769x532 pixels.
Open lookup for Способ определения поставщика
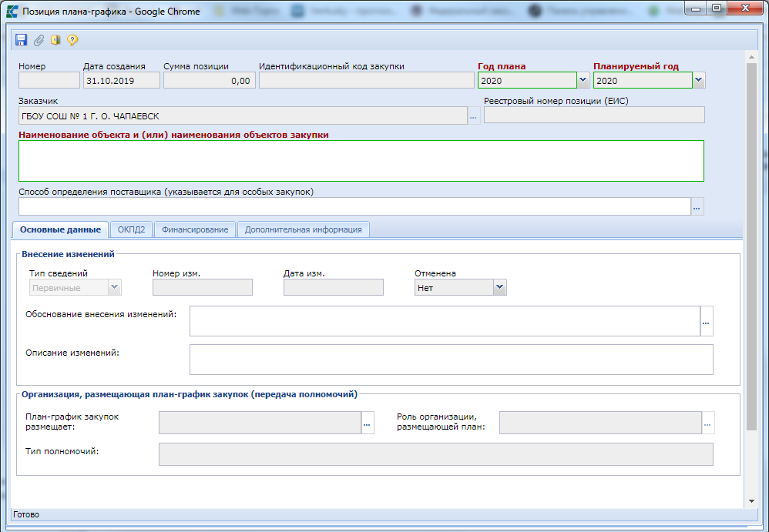pyautogui.click(x=697, y=206)
